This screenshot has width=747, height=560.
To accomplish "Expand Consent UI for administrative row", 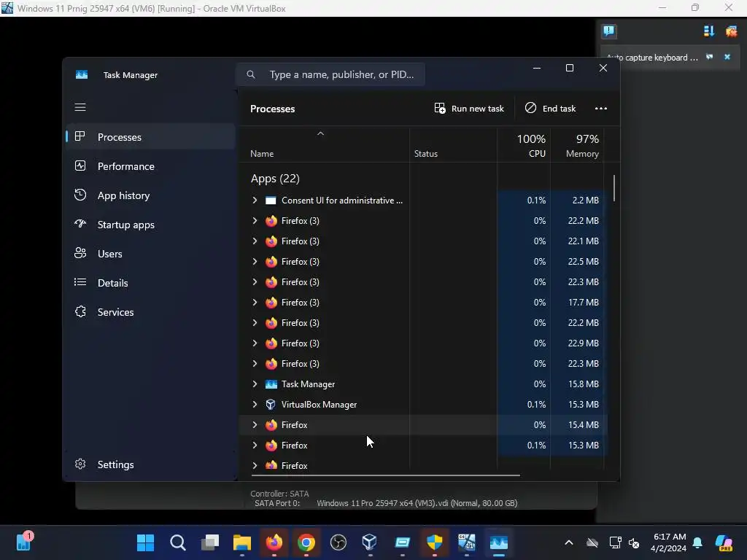I will (x=255, y=201).
